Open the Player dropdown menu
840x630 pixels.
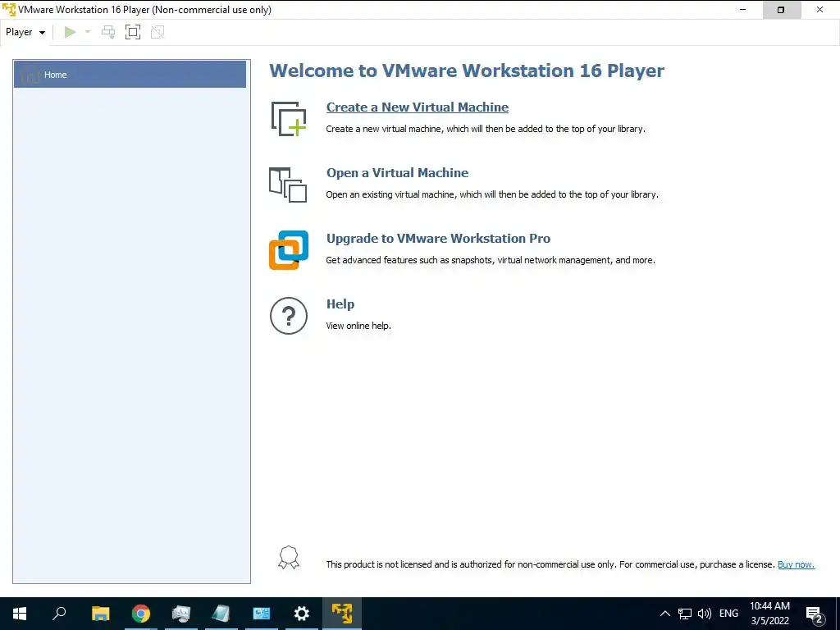pyautogui.click(x=25, y=32)
